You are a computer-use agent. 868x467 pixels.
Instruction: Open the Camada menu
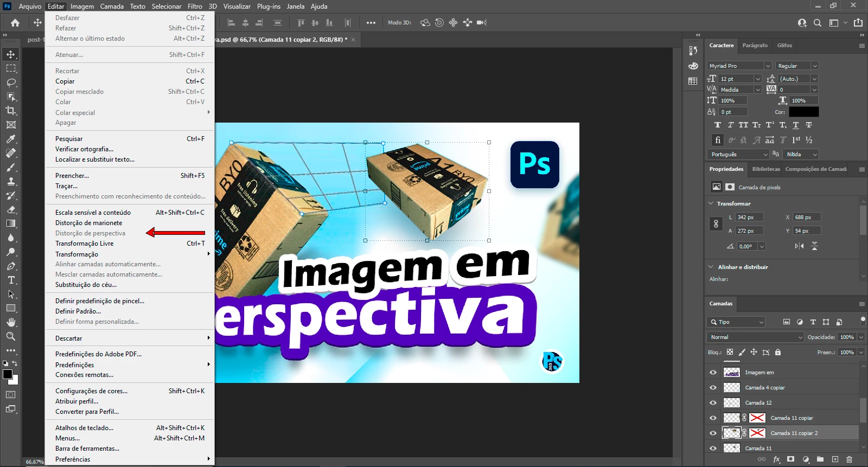click(x=112, y=7)
